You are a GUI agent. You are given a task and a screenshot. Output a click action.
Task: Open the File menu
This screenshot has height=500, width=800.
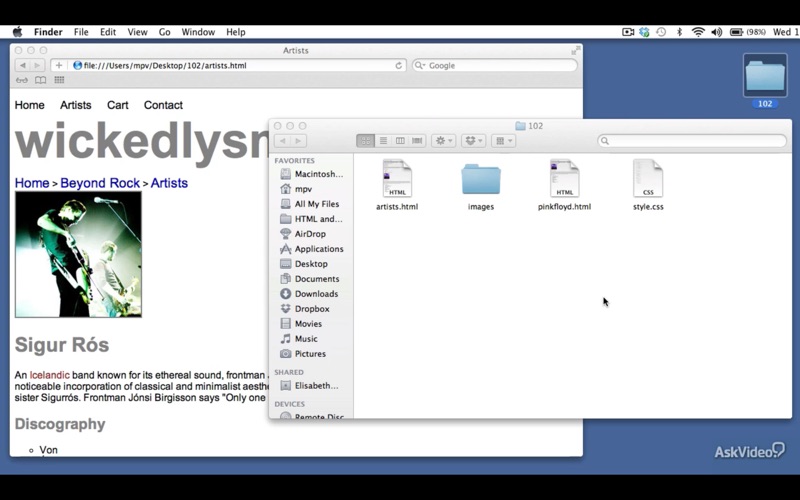(81, 32)
